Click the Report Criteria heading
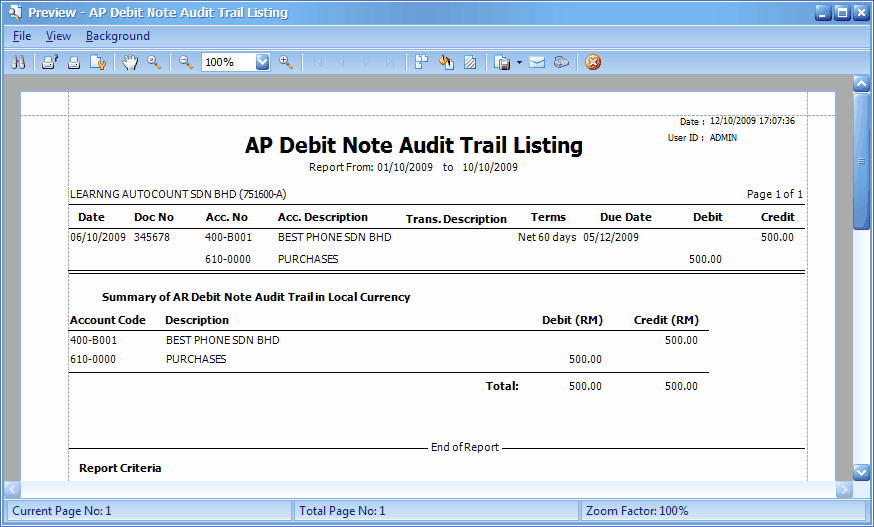 [x=120, y=468]
